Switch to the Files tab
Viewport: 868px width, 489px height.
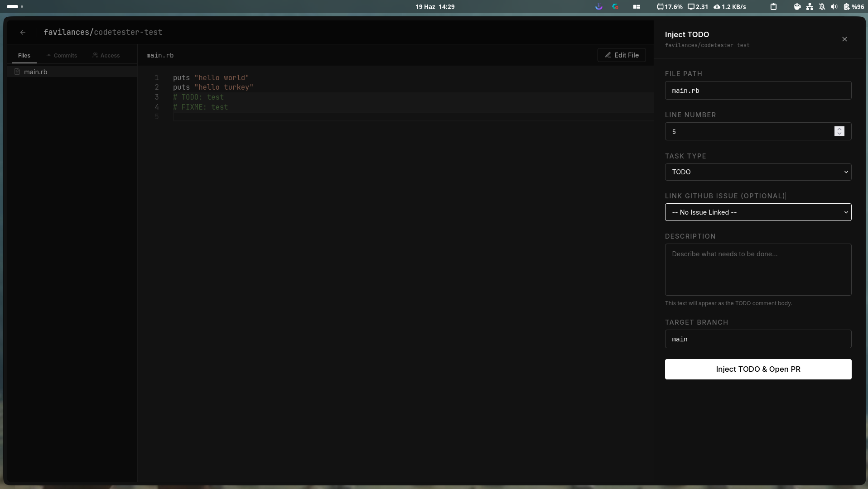click(x=24, y=55)
